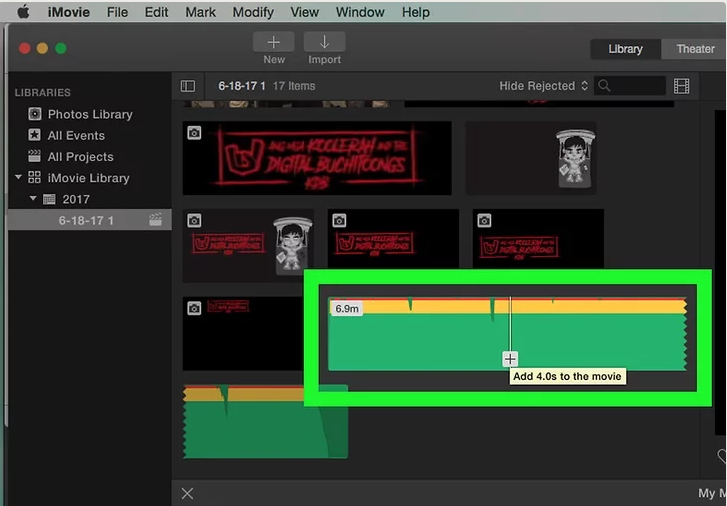The image size is (727, 506).
Task: Switch to the Library tab
Action: click(x=625, y=49)
